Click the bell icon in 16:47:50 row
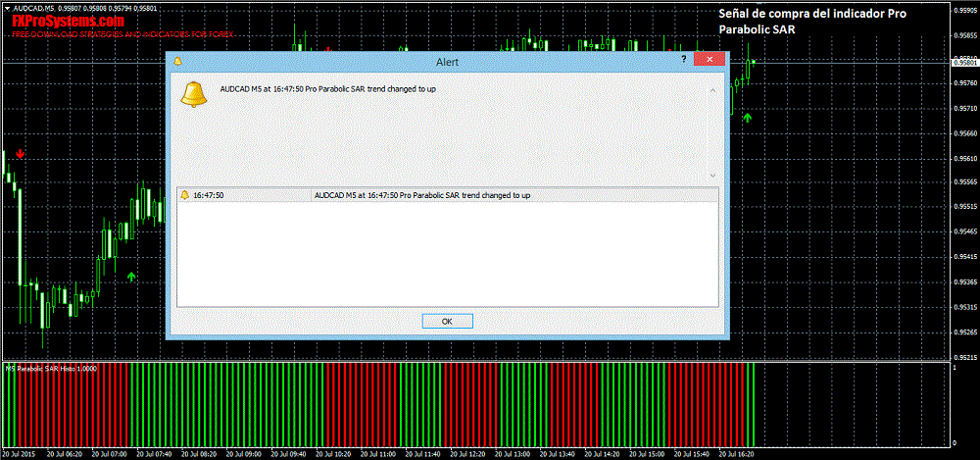The width and height of the screenshot is (980, 460). (184, 195)
